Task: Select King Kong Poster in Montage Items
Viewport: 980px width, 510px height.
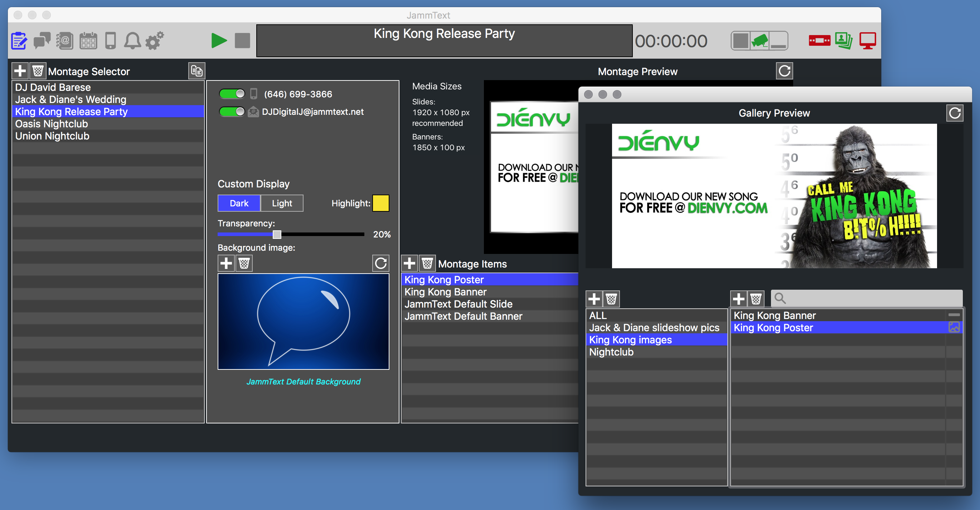Action: pyautogui.click(x=490, y=280)
